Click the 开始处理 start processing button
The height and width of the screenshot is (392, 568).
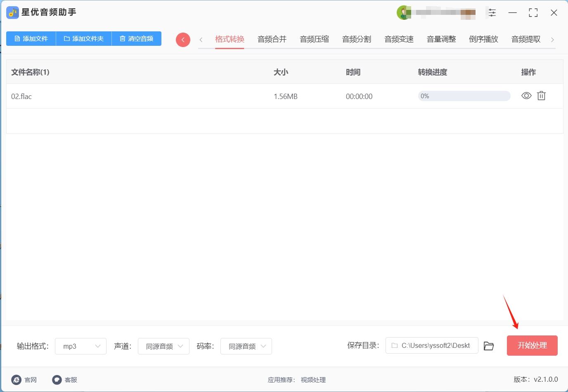532,345
